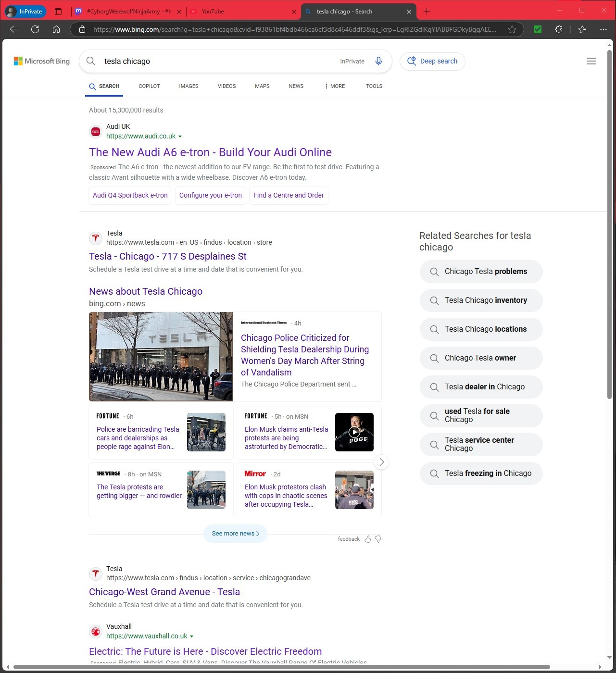616x673 pixels.
Task: Select related search used Tesla for sale Chicago
Action: [x=481, y=416]
